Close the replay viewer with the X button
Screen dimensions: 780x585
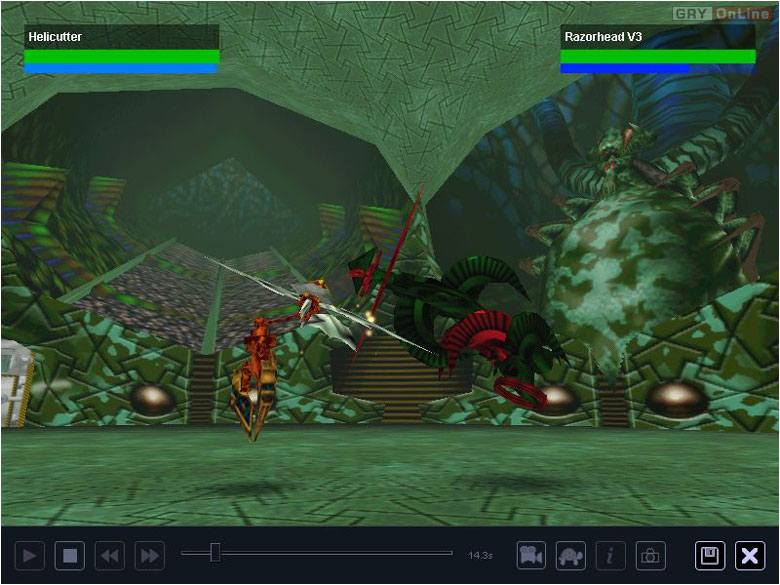(750, 556)
